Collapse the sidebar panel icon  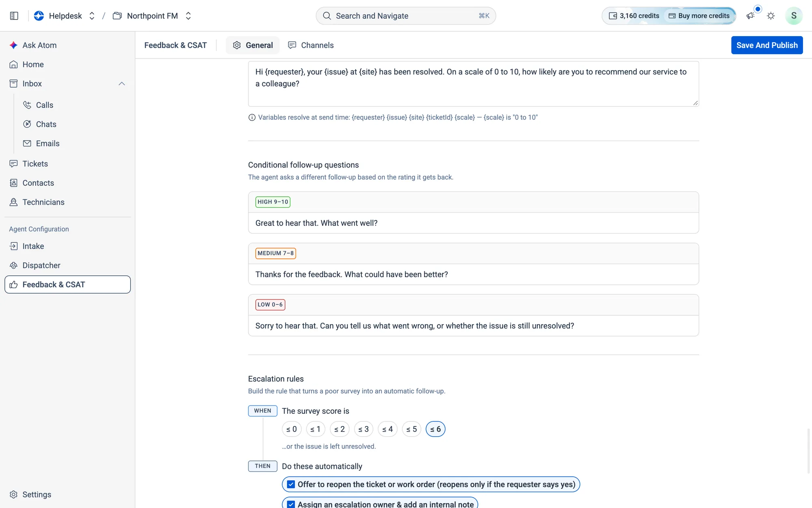[14, 16]
